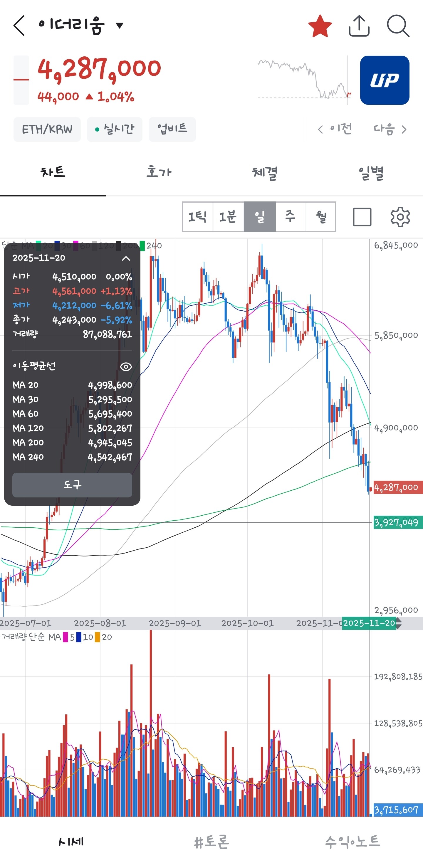The height and width of the screenshot is (868, 423).
Task: Expand the 이더리움 title dropdown arrow
Action: [x=119, y=25]
